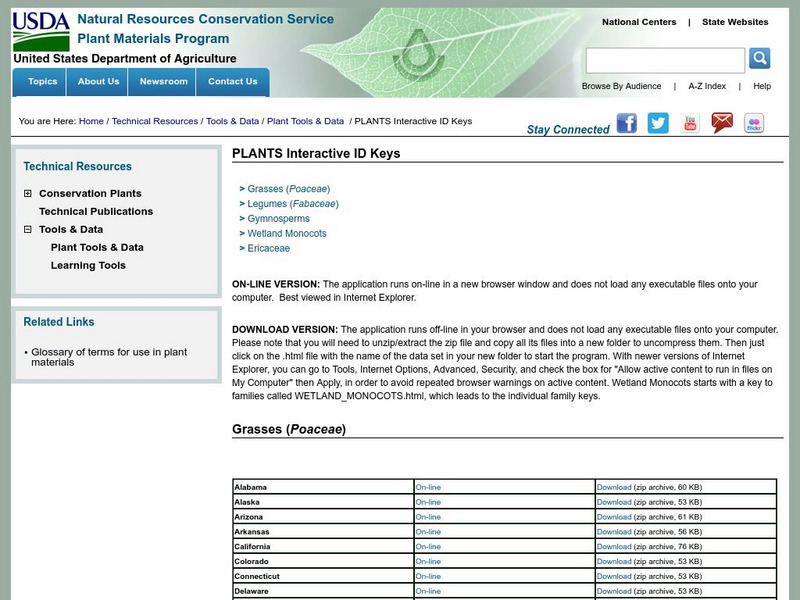Open the On-line key for Alaska

(x=428, y=502)
